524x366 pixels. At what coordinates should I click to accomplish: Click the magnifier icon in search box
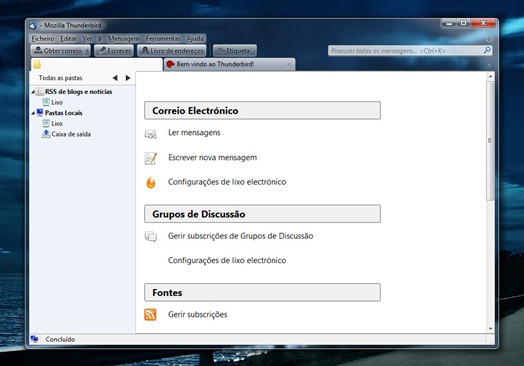pyautogui.click(x=487, y=50)
